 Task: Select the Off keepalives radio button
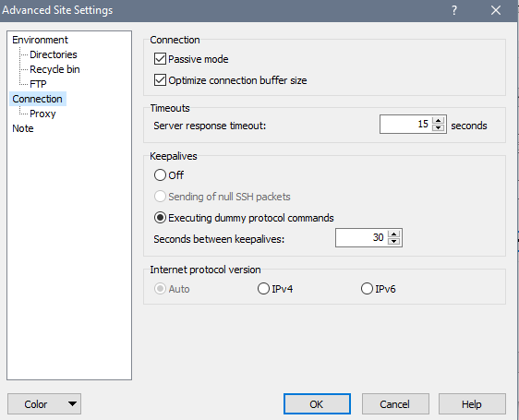pos(160,174)
